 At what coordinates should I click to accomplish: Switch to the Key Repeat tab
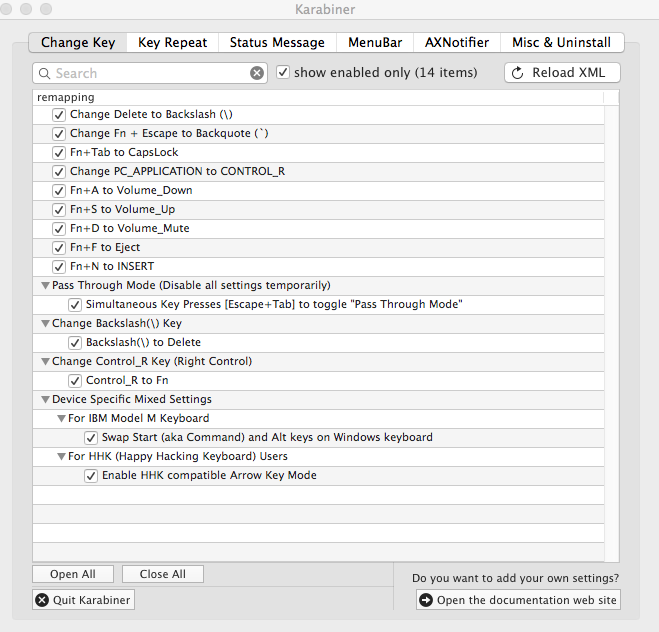tap(172, 42)
